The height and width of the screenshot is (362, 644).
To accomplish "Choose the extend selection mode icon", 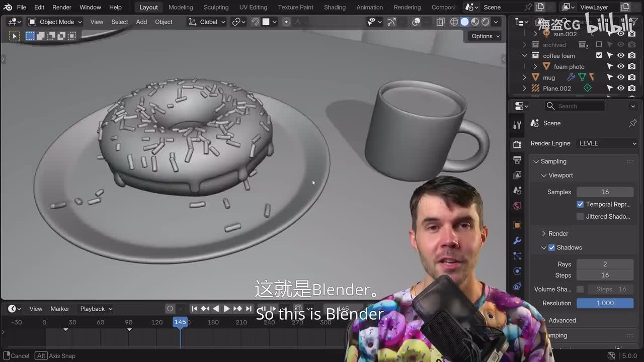I will 41,36.
